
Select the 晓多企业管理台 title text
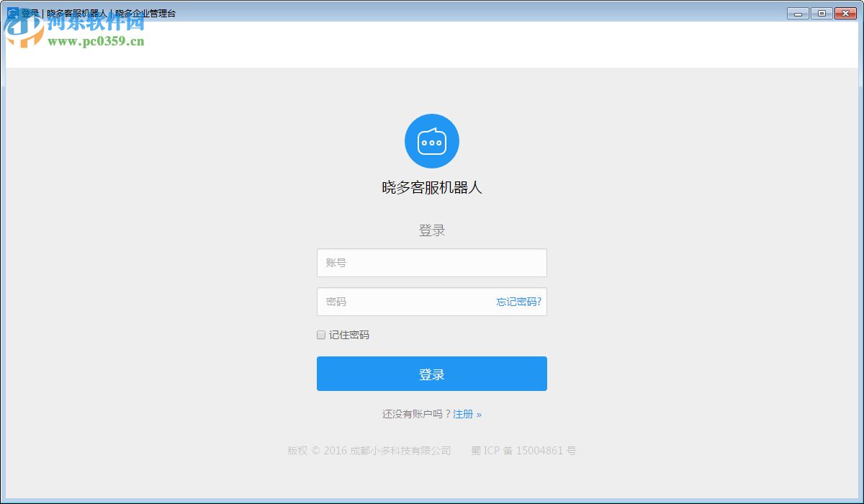pyautogui.click(x=145, y=12)
